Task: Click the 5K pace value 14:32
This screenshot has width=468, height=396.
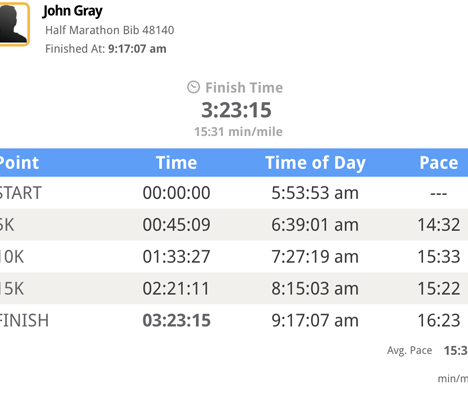Action: (439, 225)
